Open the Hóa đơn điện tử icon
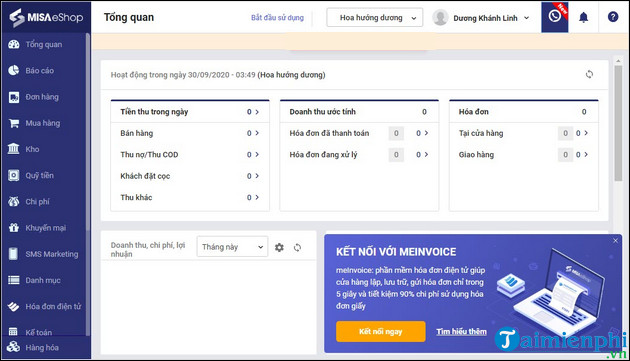Screen dimensions: 630x361 pyautogui.click(x=14, y=306)
